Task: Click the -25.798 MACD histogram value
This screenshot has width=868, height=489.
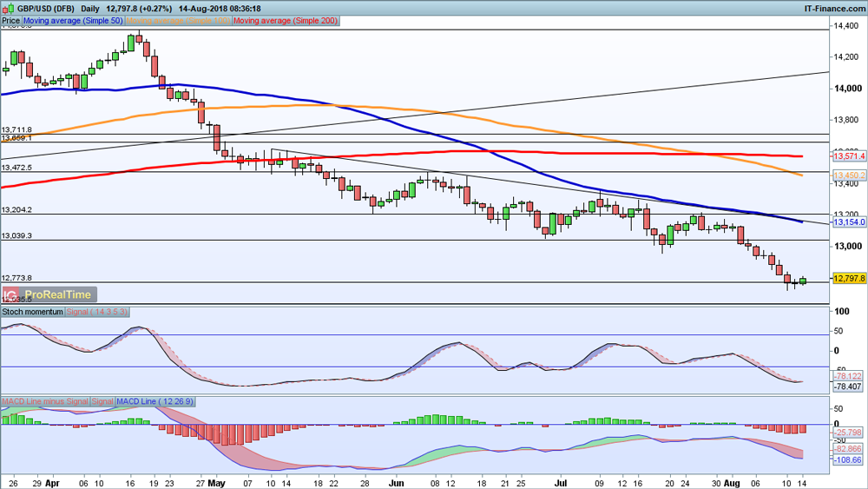Action: point(847,432)
